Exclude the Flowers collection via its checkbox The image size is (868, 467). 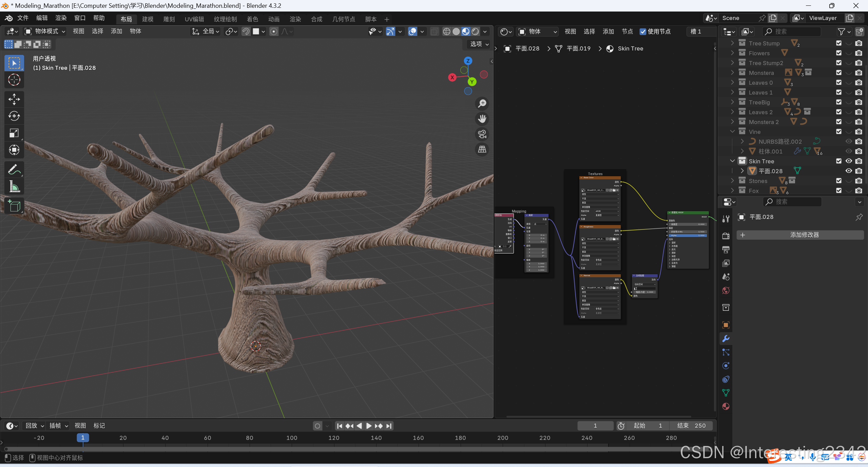[839, 53]
